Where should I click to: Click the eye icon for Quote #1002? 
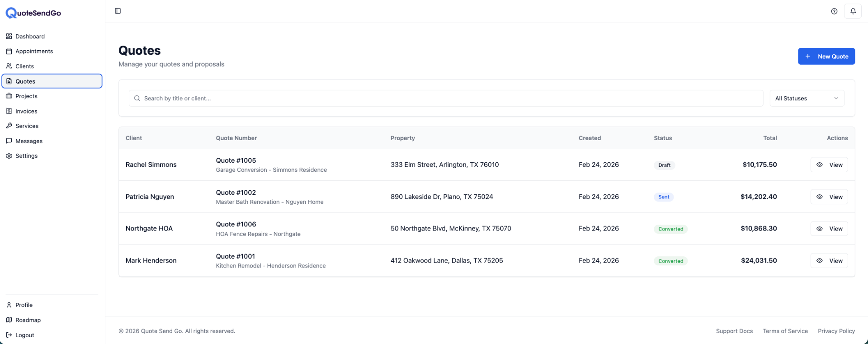click(819, 197)
